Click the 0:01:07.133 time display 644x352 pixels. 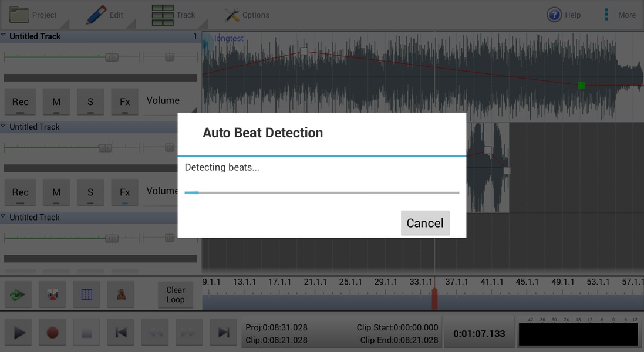tap(479, 334)
